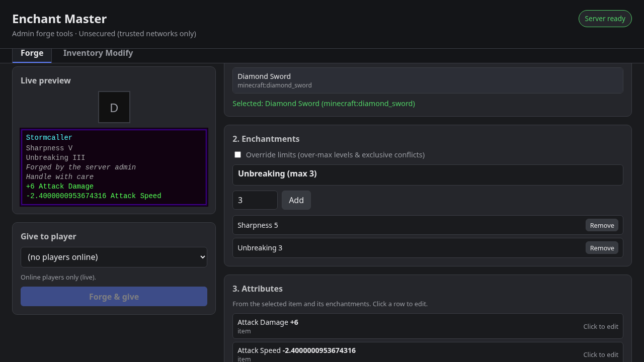
Task: Click Sharpness V line in preview tooltip
Action: pyautogui.click(x=49, y=148)
